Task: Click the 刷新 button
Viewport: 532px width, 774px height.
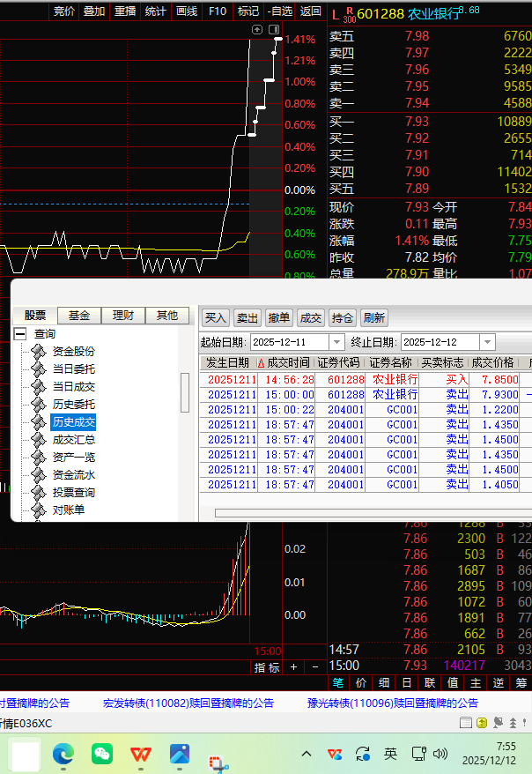Action: click(374, 318)
